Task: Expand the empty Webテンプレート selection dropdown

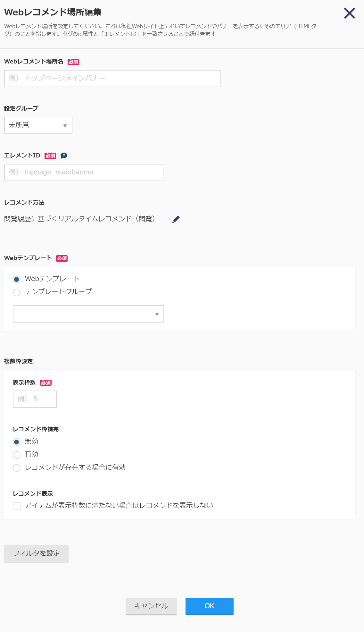Action: coord(88,314)
